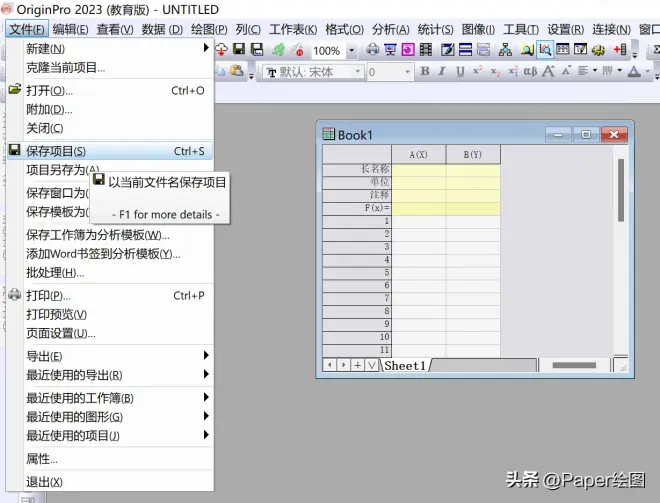Click the sheet list V button in Book1

[x=371, y=365]
